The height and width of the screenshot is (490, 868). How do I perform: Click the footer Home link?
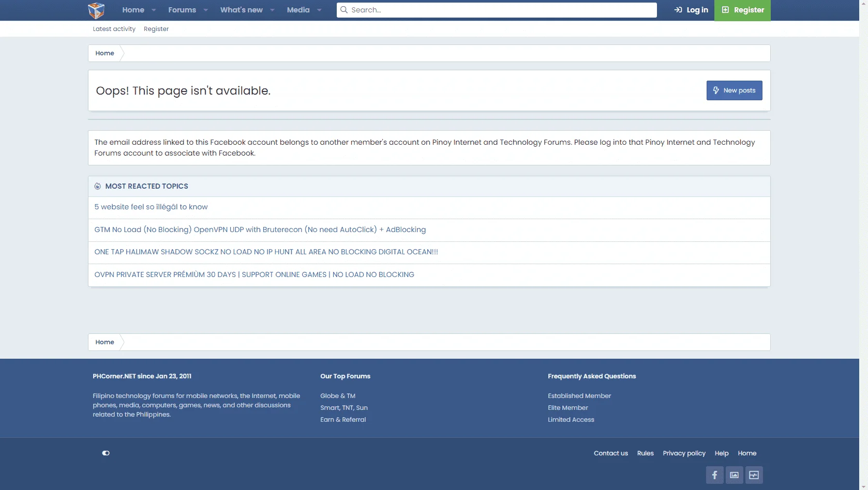[747, 453]
